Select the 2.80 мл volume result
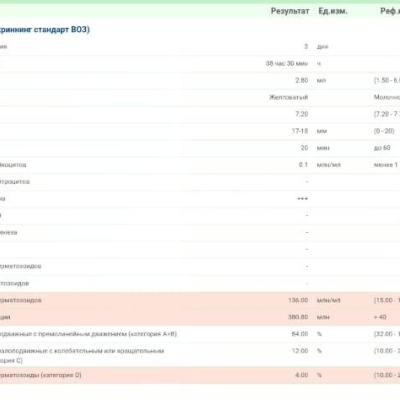Image resolution: width=400 pixels, height=400 pixels. (301, 80)
